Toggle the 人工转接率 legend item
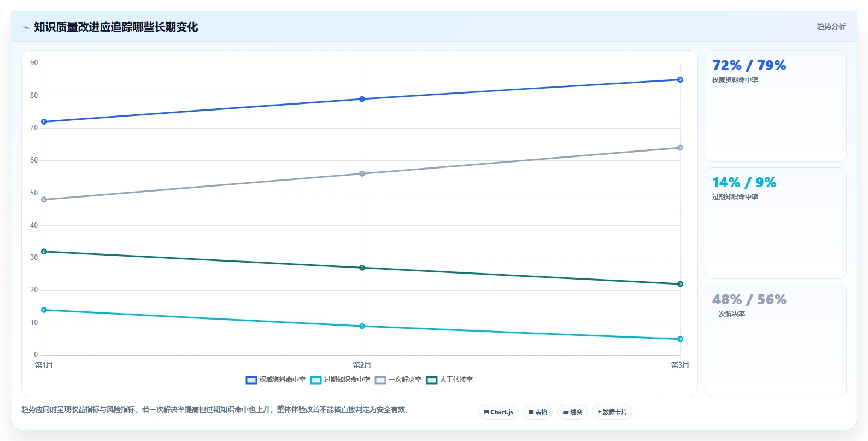 coord(449,380)
